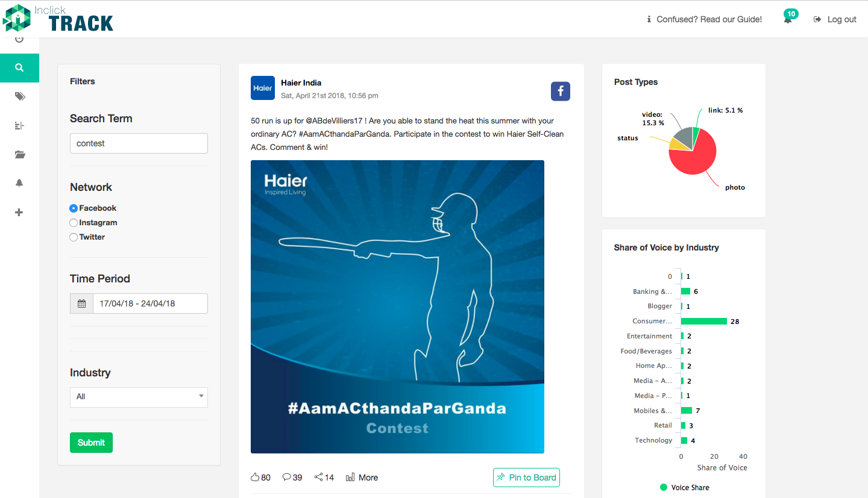Select the search magnifier sidebar icon
The image size is (868, 498).
(x=19, y=67)
